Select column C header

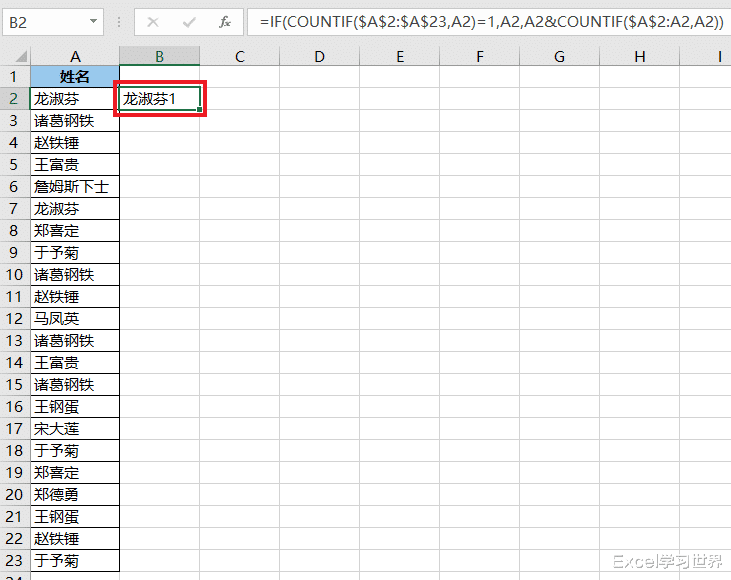coord(240,56)
